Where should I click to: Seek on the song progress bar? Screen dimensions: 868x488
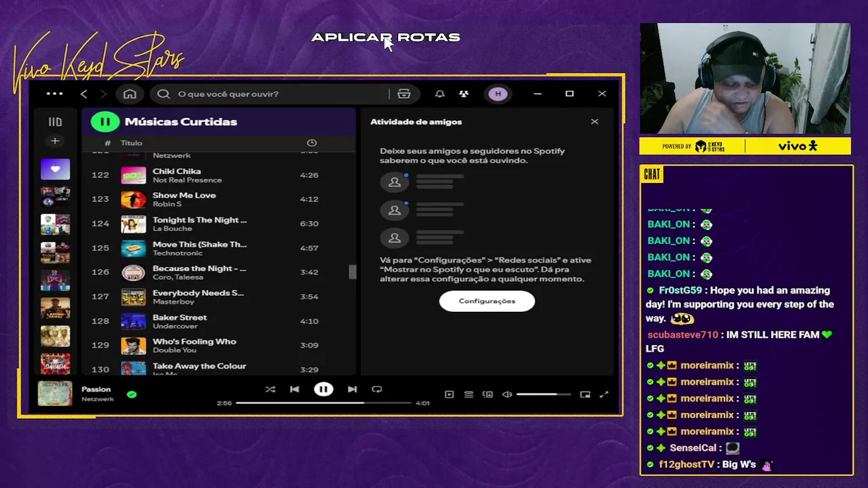pyautogui.click(x=323, y=403)
